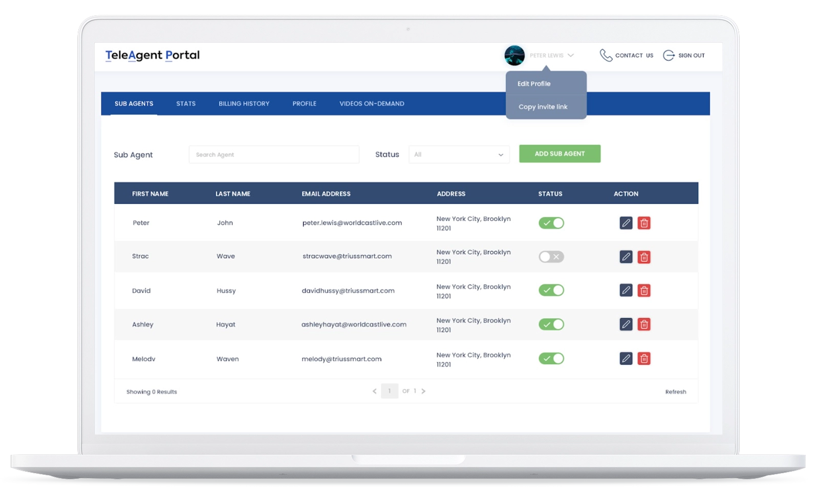
Task: Go to the Profile tab
Action: [x=305, y=103]
